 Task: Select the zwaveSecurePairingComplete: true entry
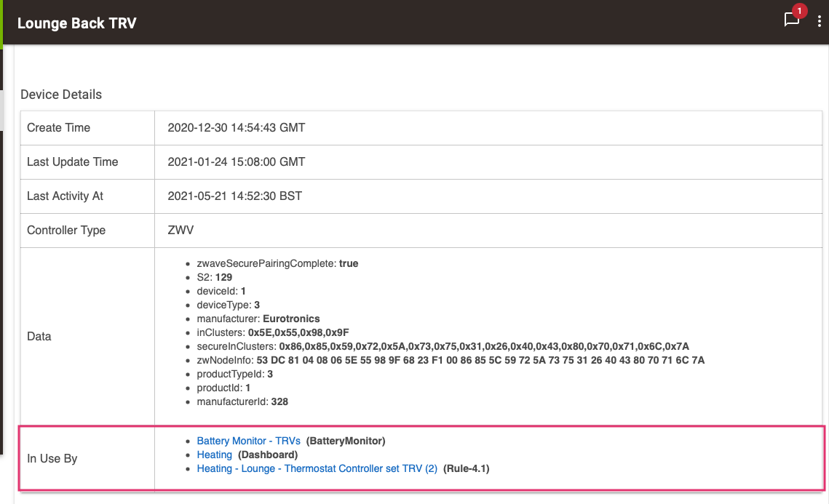point(277,263)
